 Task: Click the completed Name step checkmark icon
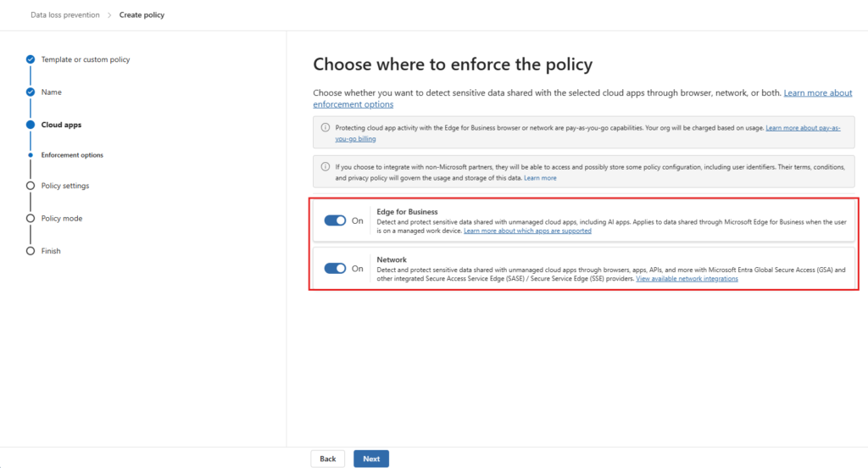pyautogui.click(x=31, y=92)
